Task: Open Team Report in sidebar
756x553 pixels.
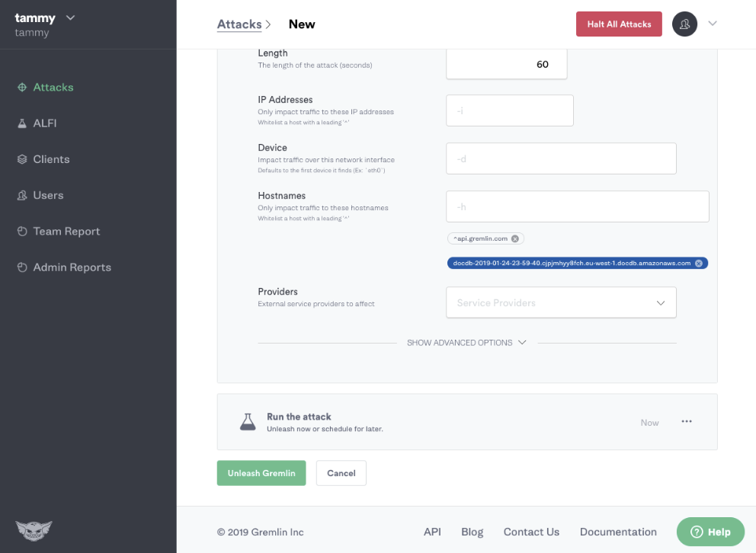Action: (66, 232)
